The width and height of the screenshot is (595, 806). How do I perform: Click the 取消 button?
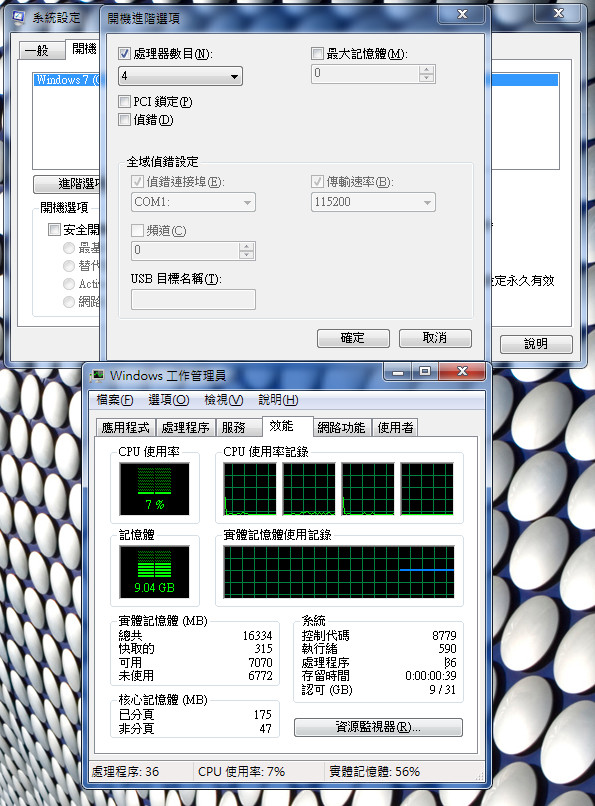click(435, 338)
